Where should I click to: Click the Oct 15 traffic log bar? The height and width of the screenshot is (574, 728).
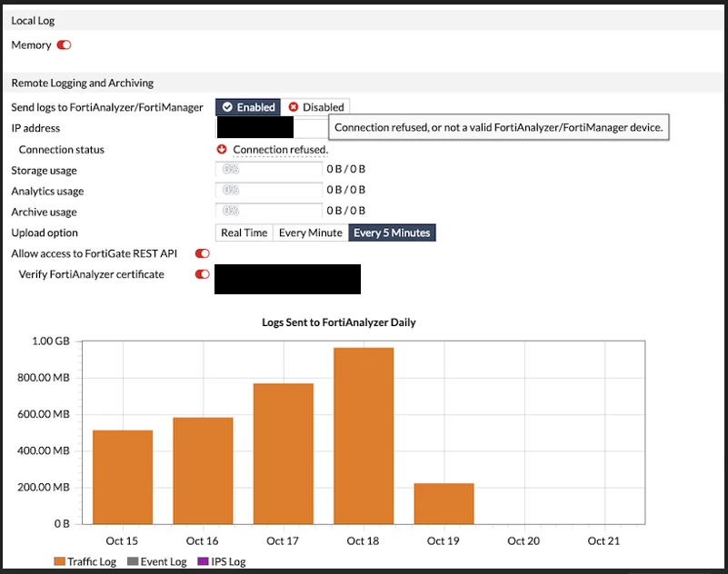pyautogui.click(x=123, y=477)
